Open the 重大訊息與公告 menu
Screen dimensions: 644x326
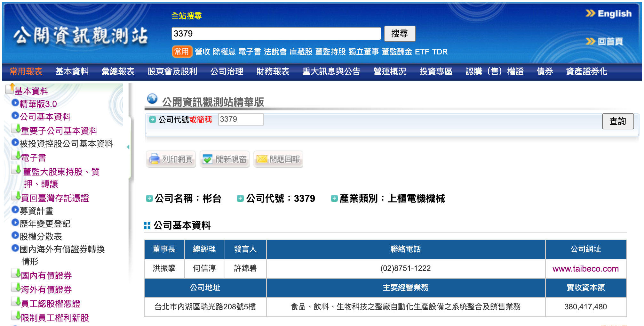[331, 71]
